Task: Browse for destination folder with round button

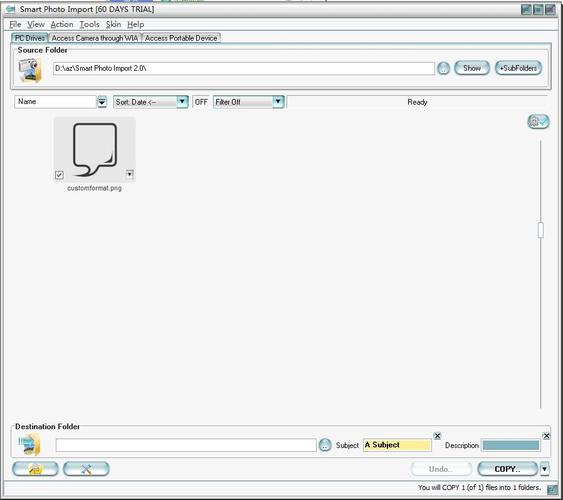Action: click(325, 445)
